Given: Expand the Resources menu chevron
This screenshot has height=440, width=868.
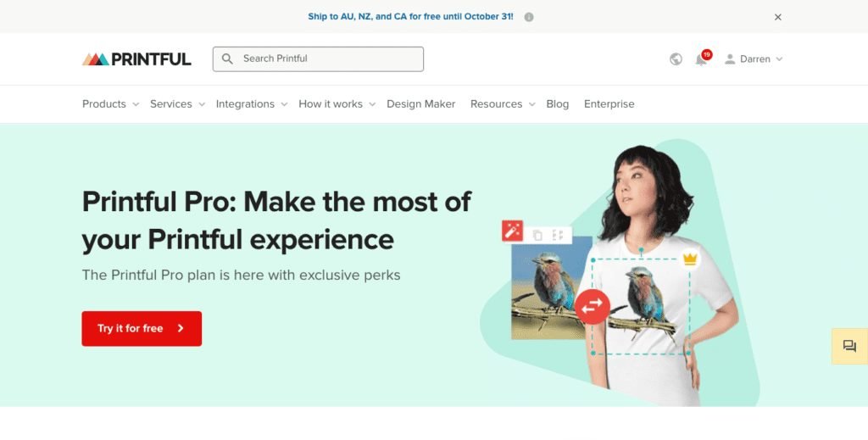Looking at the screenshot, I should [x=532, y=104].
